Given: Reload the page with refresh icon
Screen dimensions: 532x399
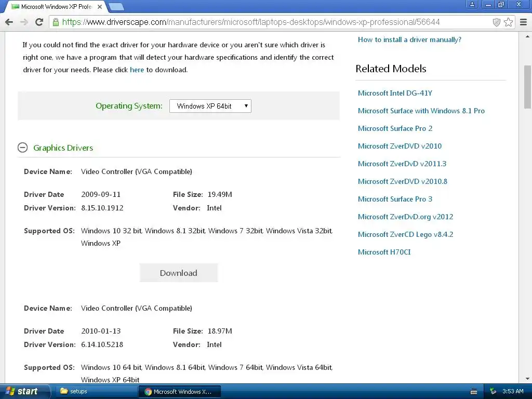Looking at the screenshot, I should click(x=39, y=22).
